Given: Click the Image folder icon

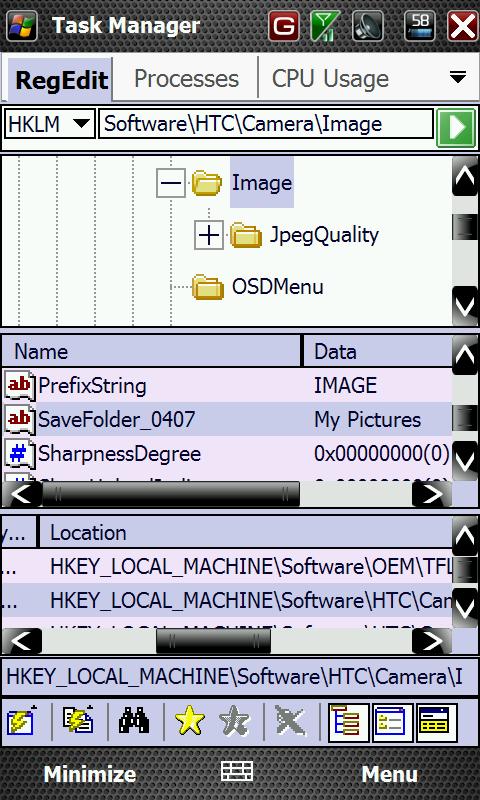Looking at the screenshot, I should tap(207, 184).
